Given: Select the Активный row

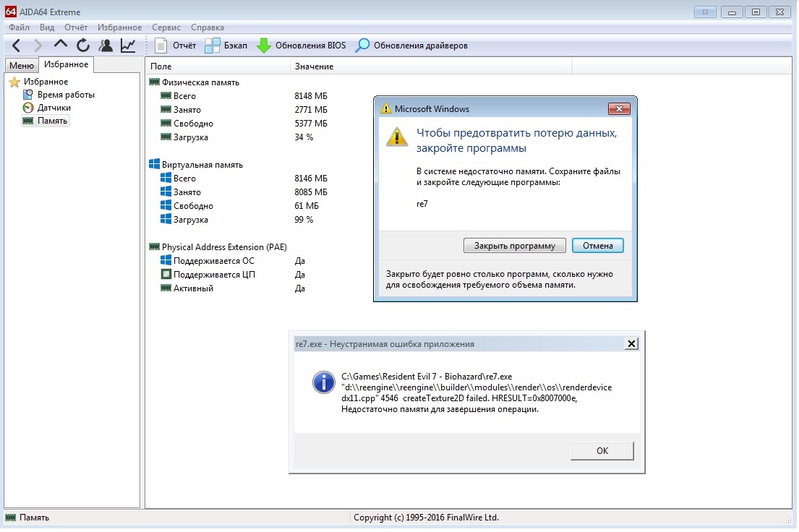Looking at the screenshot, I should pyautogui.click(x=187, y=289).
